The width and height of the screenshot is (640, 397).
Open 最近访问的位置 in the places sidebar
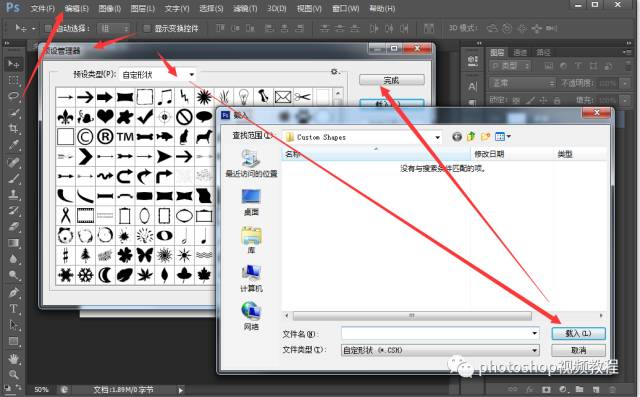[x=251, y=163]
